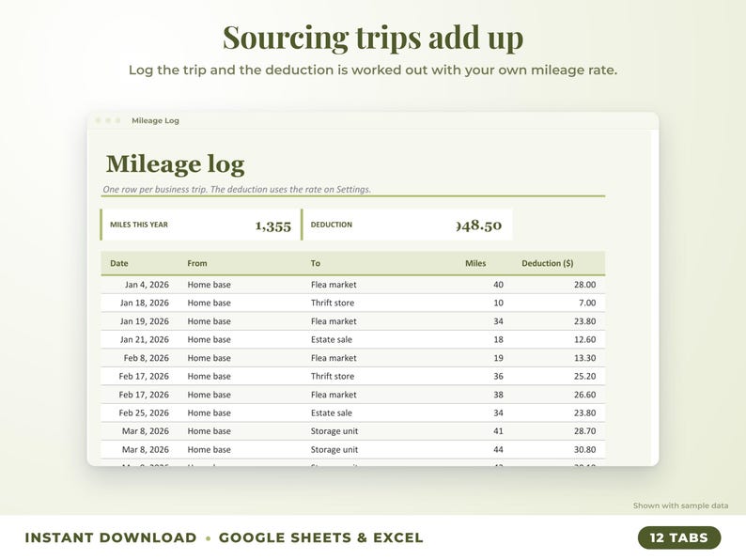Select the Feb 8, 2026 date cell
The image size is (746, 560).
click(x=146, y=358)
